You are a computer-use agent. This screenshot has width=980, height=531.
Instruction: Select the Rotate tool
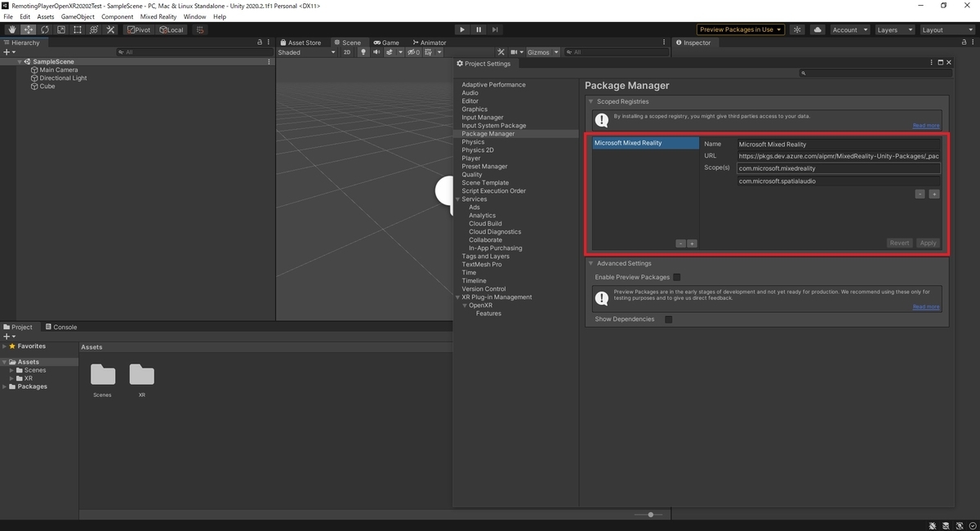(x=44, y=29)
